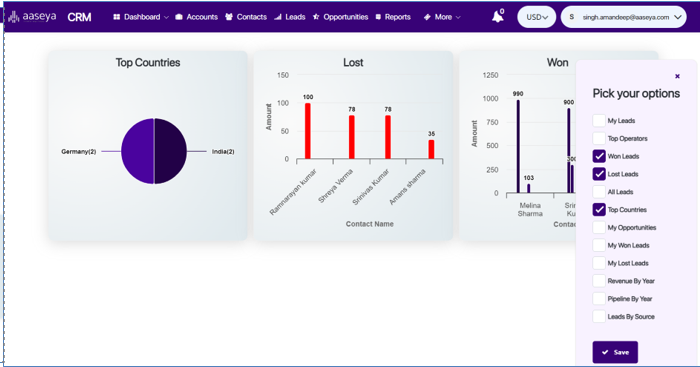The image size is (700, 367).
Task: Click the user email singh.amandeep@aaseya.com
Action: coord(625,17)
